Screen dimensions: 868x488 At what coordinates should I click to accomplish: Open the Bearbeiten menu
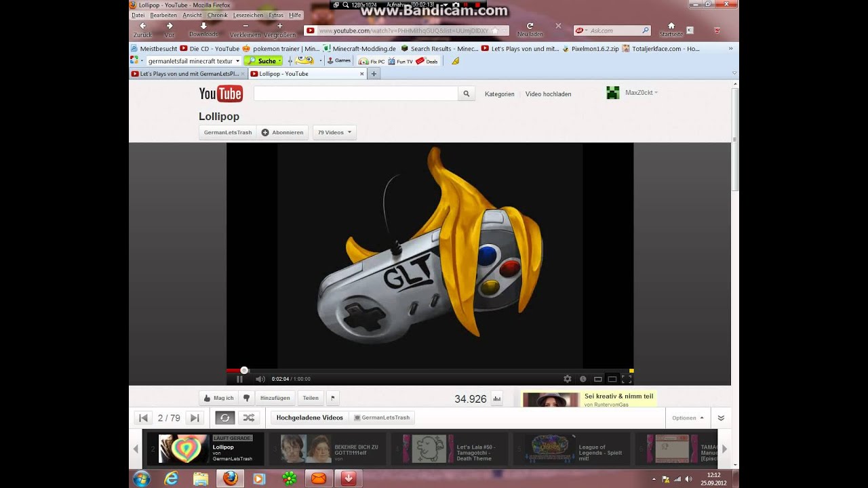coord(163,15)
